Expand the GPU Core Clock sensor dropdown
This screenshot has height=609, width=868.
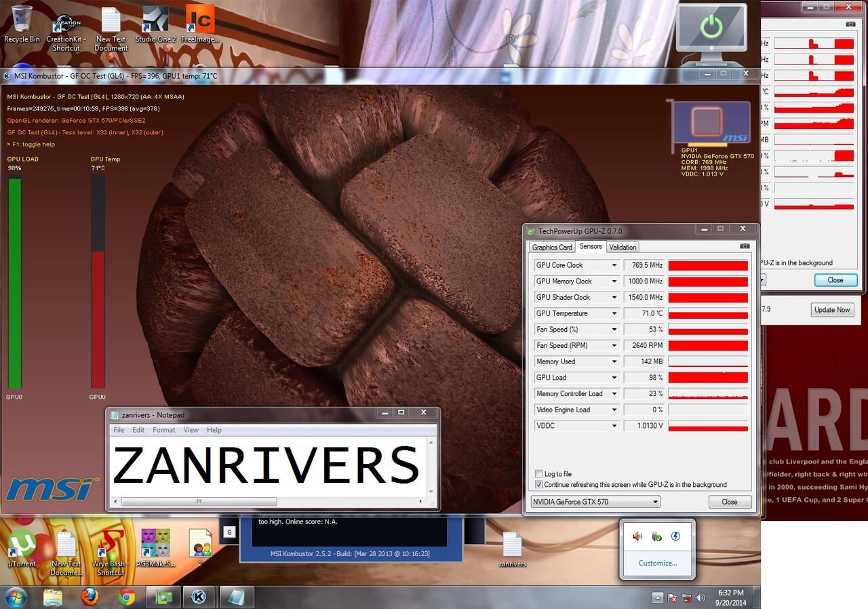pos(614,265)
